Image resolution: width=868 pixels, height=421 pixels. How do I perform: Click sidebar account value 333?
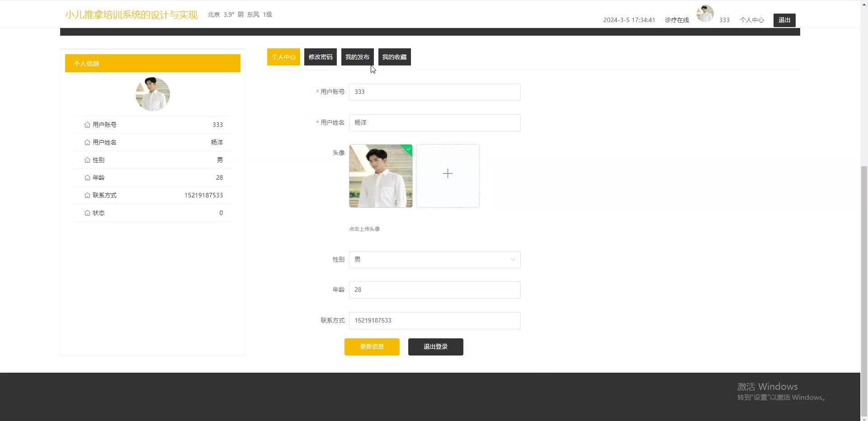(217, 125)
